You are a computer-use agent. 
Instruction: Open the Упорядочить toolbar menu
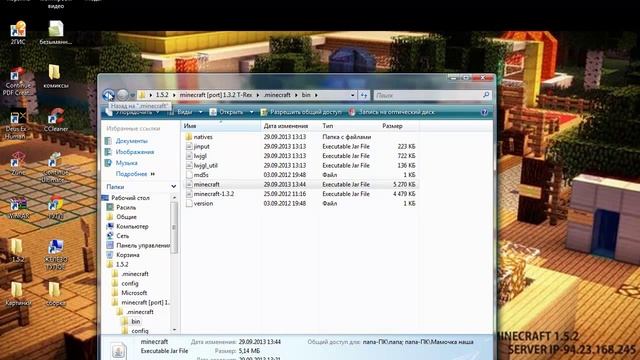[x=132, y=112]
